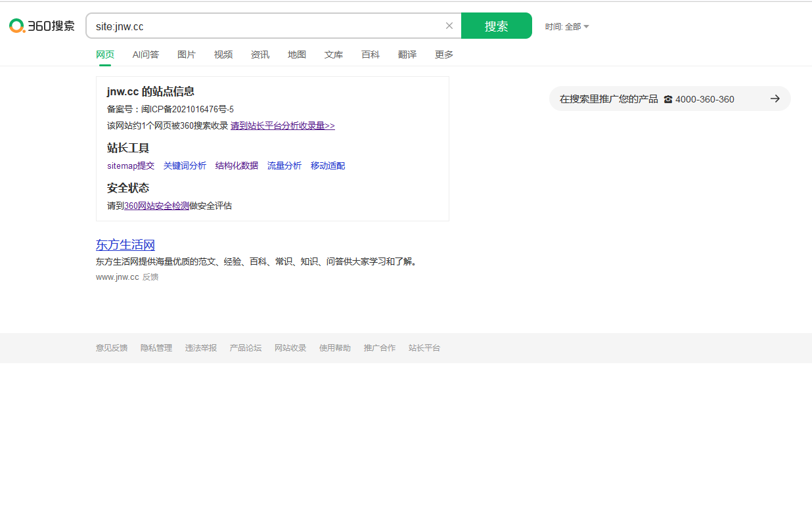The width and height of the screenshot is (812, 511).
Task: Click the phone icon beside 4000-360-360
Action: 668,99
